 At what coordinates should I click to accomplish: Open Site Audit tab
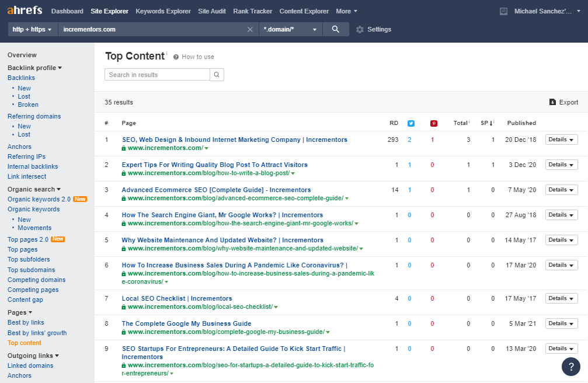[212, 11]
